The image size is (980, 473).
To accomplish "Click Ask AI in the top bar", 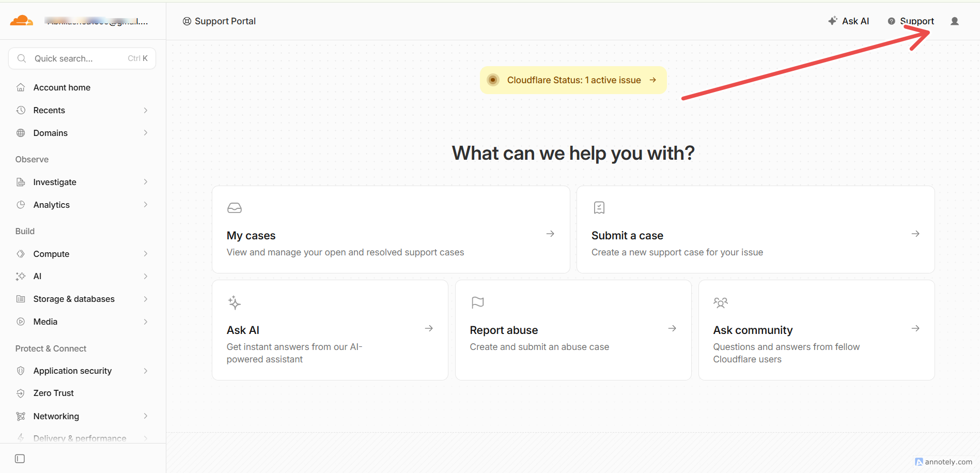I will click(x=855, y=21).
